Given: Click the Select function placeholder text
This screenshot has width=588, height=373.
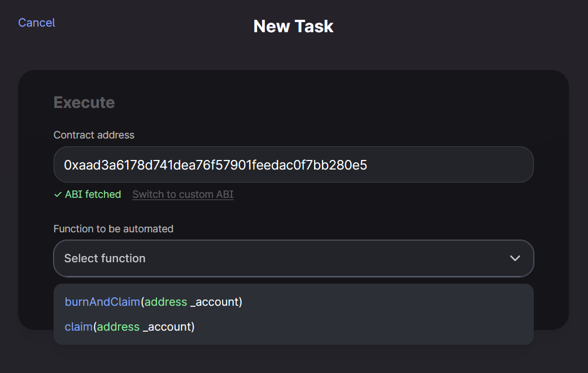Looking at the screenshot, I should coord(105,258).
